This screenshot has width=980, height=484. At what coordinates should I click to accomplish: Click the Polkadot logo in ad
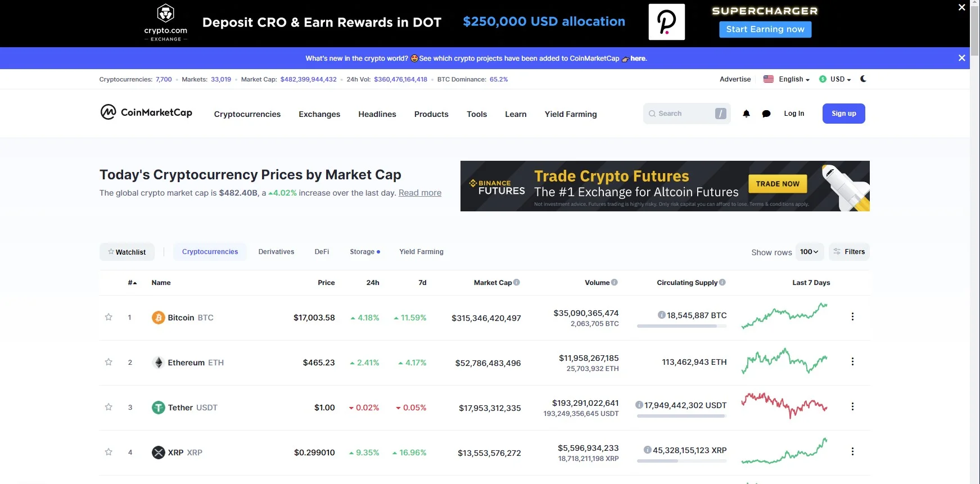pos(667,22)
